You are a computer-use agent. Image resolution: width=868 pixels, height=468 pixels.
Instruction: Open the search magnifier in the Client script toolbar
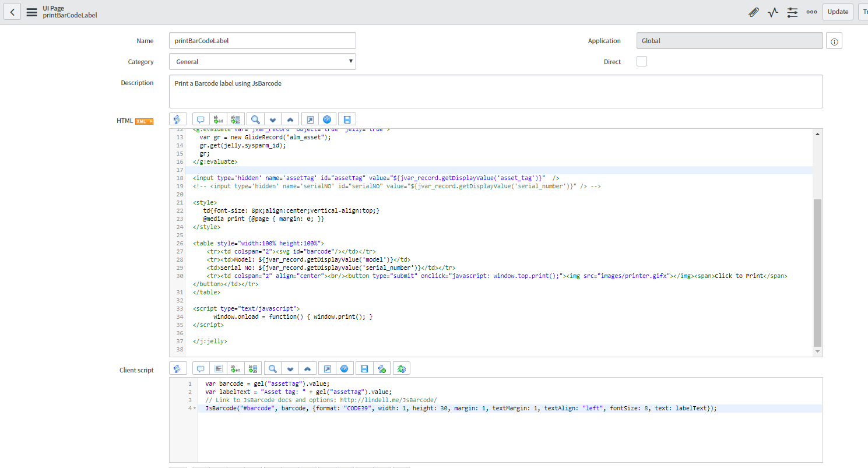tap(272, 368)
